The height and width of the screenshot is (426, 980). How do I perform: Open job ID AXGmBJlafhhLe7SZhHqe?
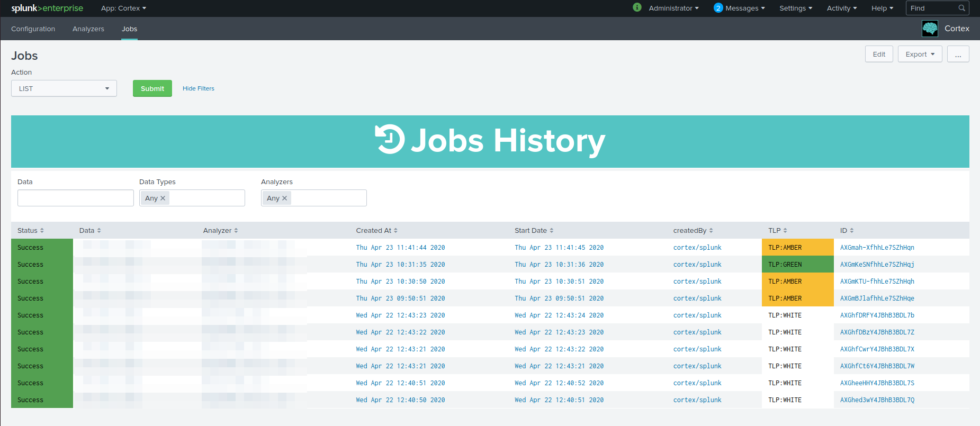pos(877,298)
